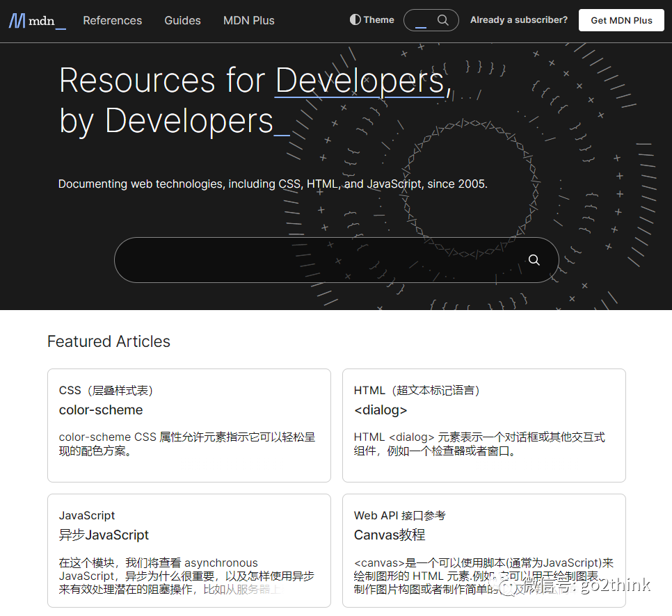Toggle the Theme switcher

coord(371,19)
